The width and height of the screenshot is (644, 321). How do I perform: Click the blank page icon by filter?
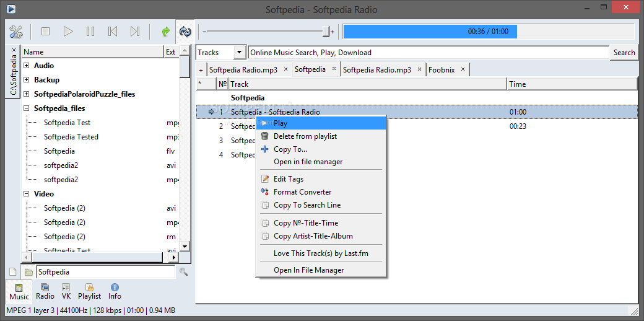(13, 271)
